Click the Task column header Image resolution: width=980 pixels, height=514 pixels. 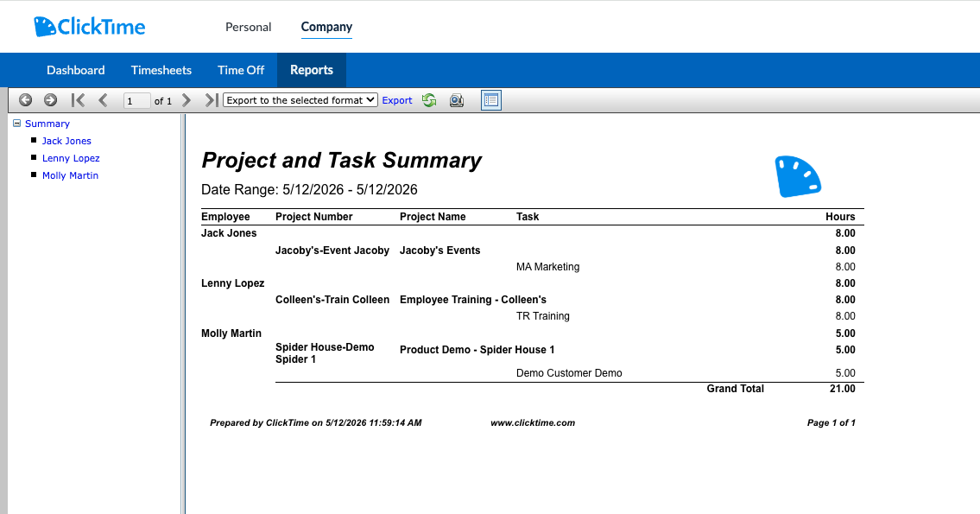(x=528, y=216)
